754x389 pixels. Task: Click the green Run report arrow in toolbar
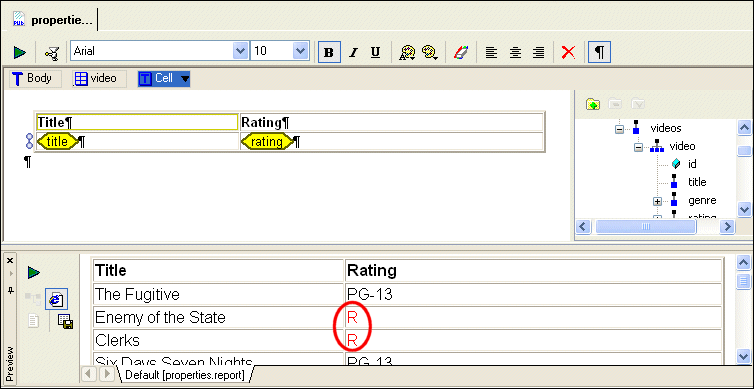pyautogui.click(x=20, y=52)
